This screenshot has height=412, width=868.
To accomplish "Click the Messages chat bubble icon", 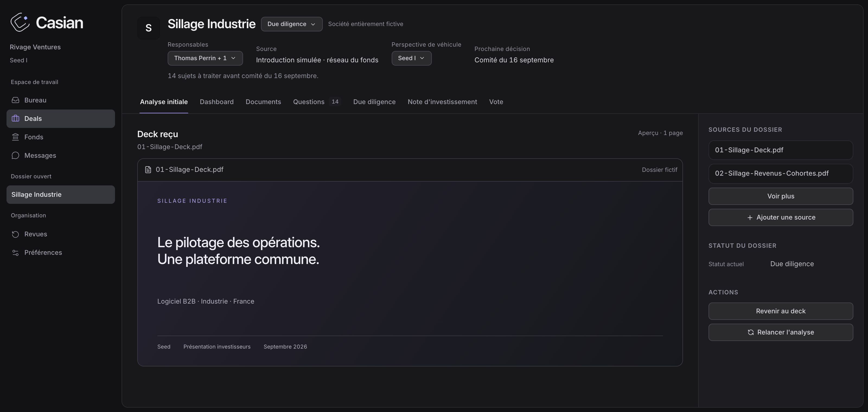I will tap(15, 156).
